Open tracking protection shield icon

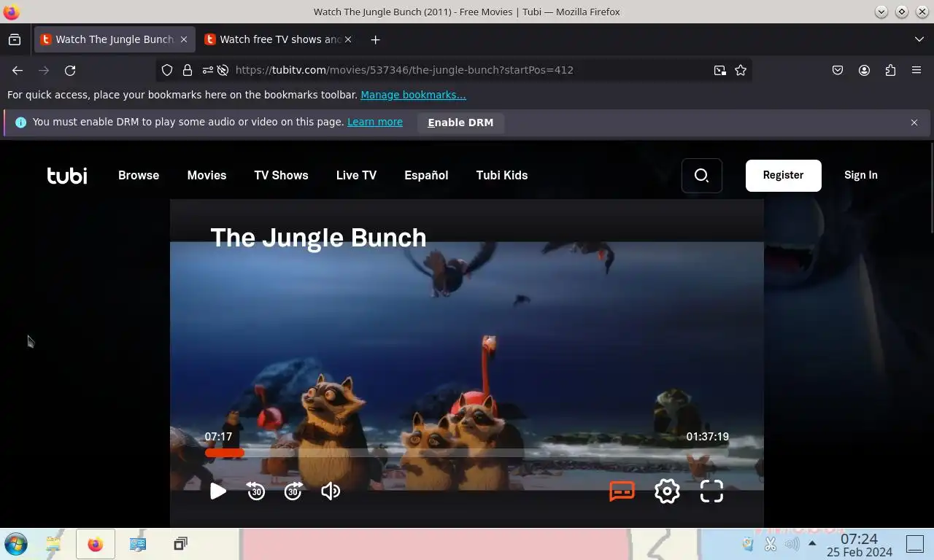point(167,70)
